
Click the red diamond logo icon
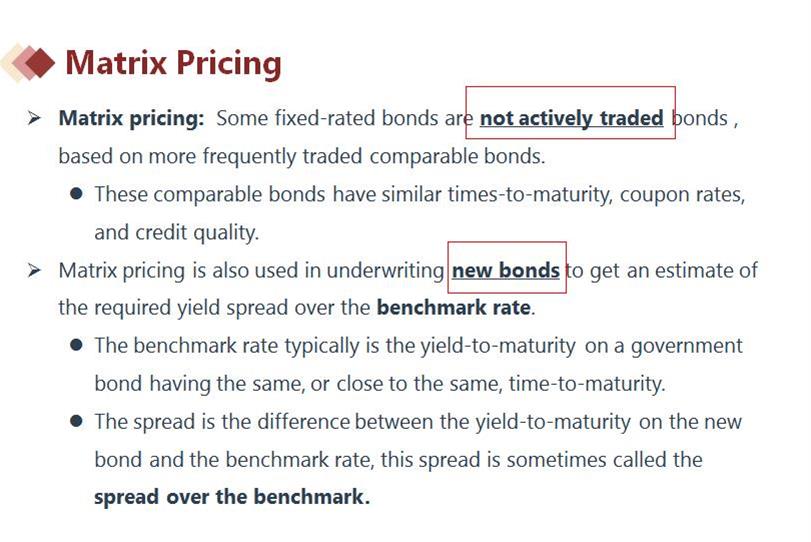tap(28, 63)
